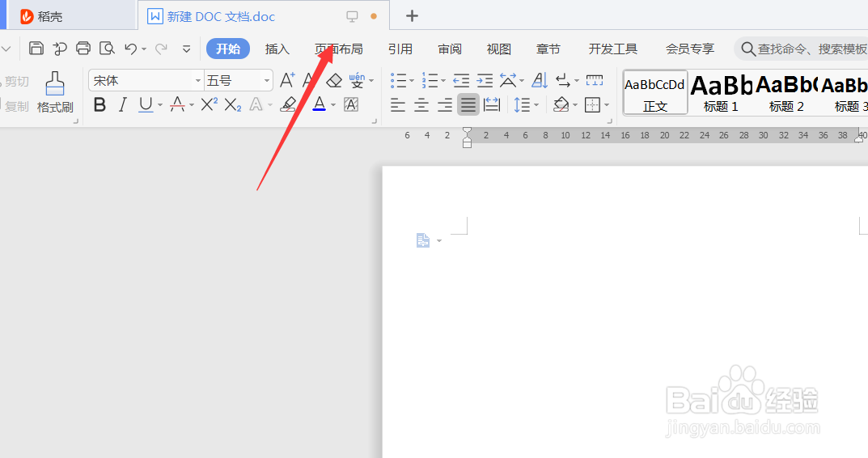Select Justify alignment

[x=468, y=104]
